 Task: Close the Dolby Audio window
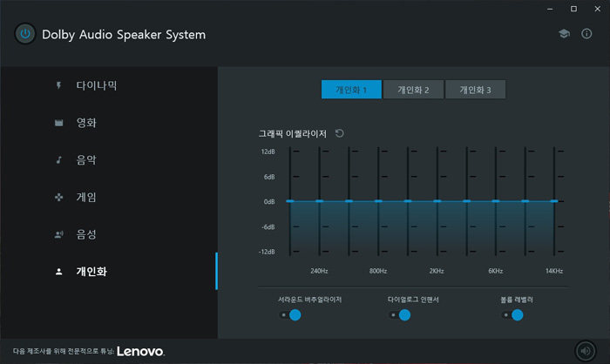tap(598, 9)
